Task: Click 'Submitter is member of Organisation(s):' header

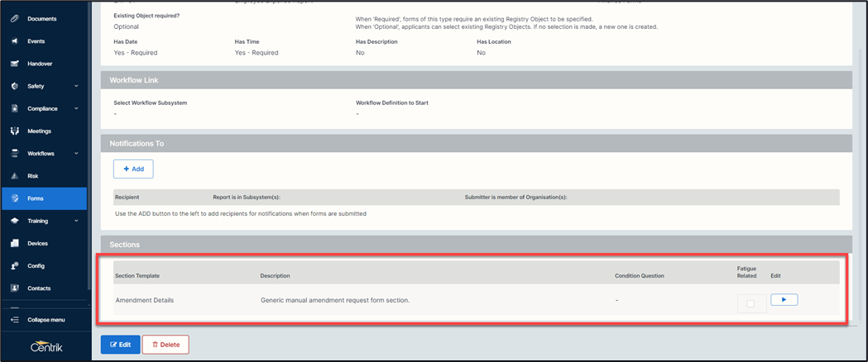Action: 516,198
